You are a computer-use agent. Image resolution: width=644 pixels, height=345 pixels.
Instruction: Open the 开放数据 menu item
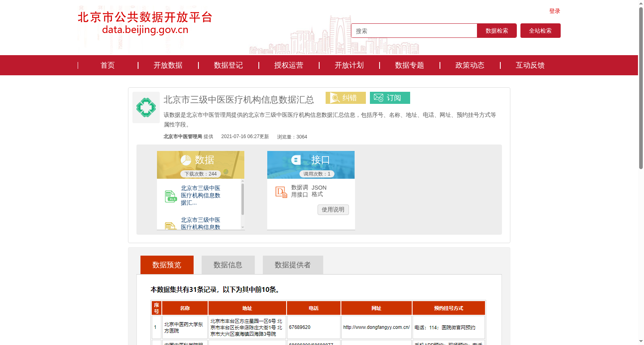pyautogui.click(x=168, y=65)
